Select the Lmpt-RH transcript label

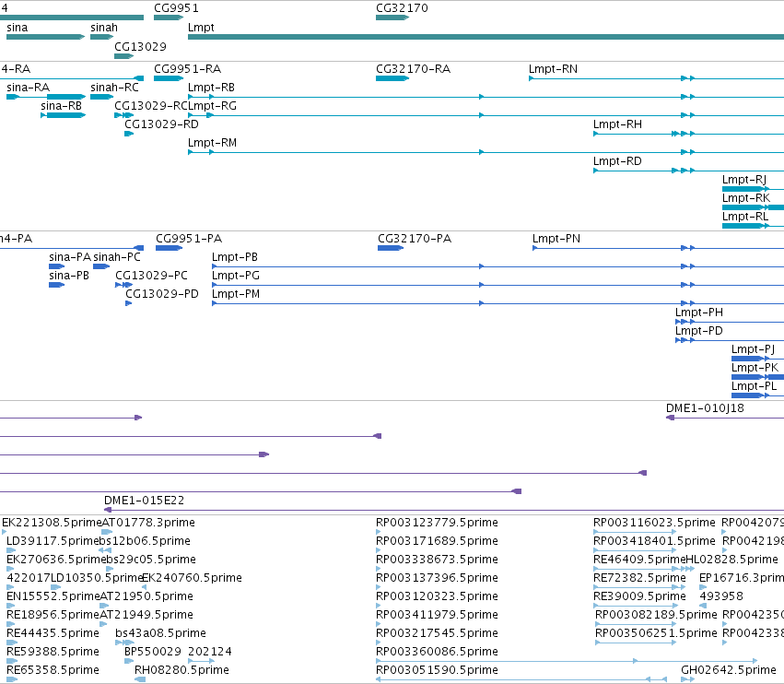click(x=617, y=124)
